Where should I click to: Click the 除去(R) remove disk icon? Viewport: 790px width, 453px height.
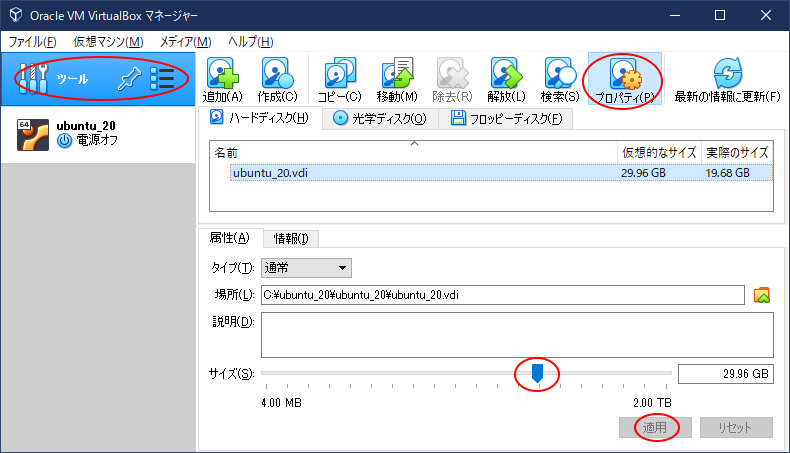452,74
